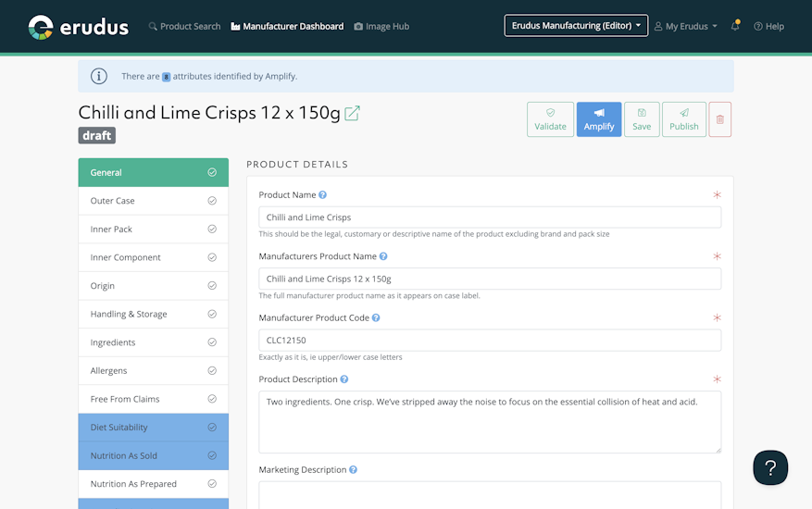Viewport: 812px width, 509px height.
Task: Open Nutrition As Prepared section
Action: [x=154, y=484]
